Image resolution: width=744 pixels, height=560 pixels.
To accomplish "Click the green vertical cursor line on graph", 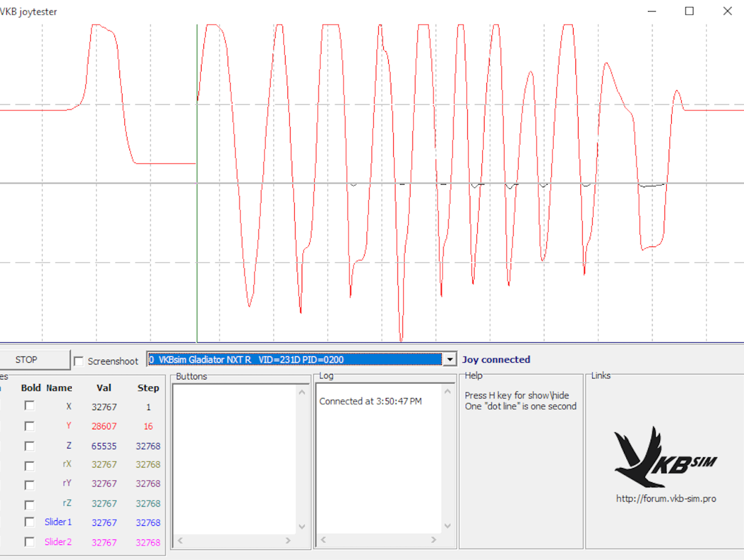I will (197, 183).
